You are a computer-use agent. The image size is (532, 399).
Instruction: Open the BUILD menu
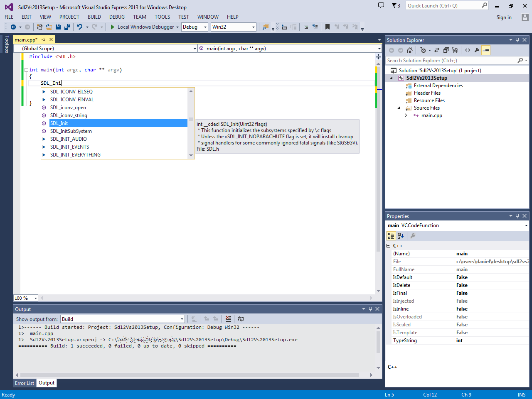click(94, 17)
